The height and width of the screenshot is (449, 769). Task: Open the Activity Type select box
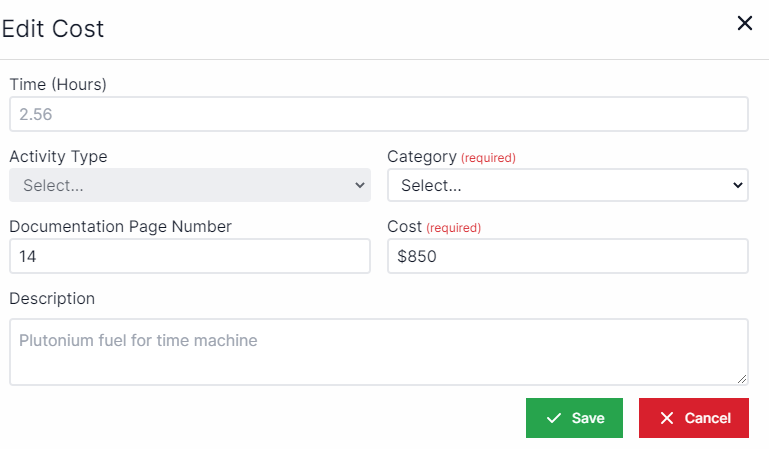[190, 185]
